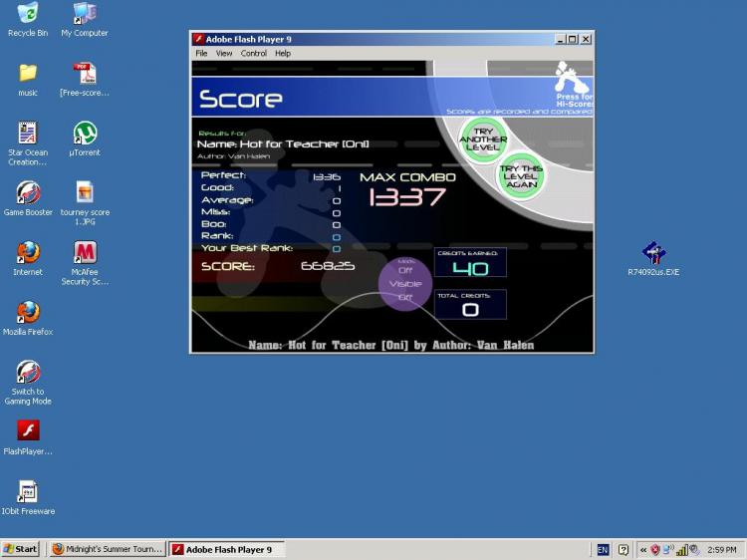
Task: Select the McAfee Security Scan icon
Action: [x=85, y=263]
